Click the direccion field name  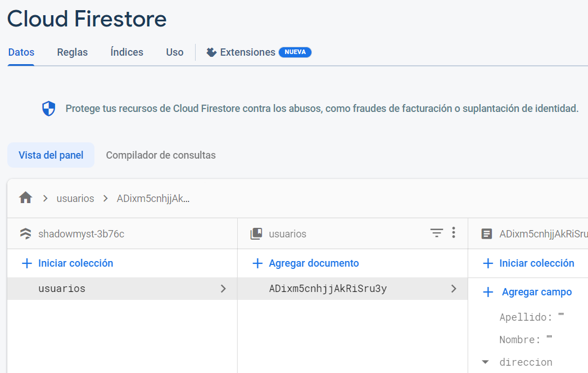(x=526, y=362)
